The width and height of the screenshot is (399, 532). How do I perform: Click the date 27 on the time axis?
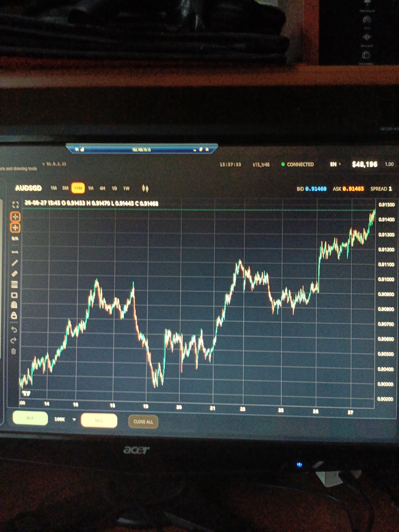pyautogui.click(x=350, y=412)
